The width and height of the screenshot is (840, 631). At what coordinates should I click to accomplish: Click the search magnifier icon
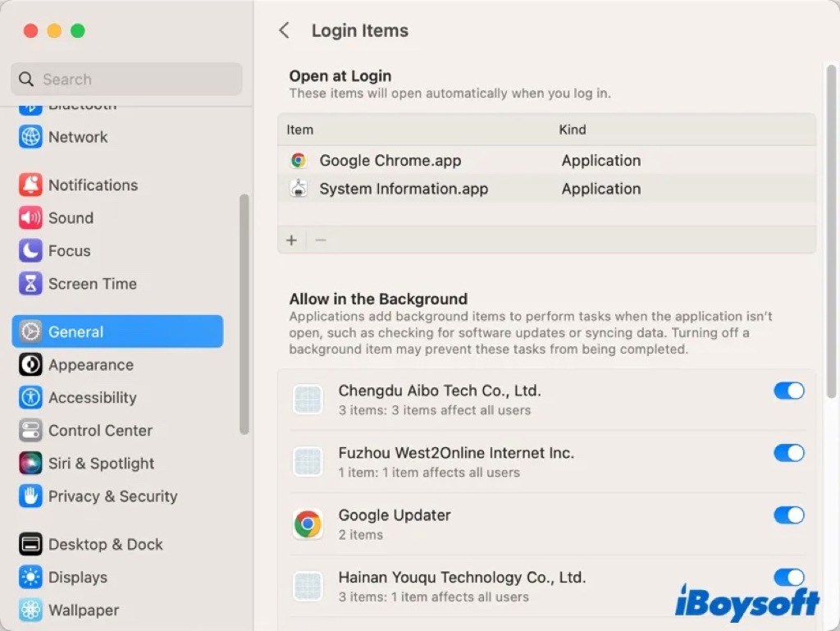coord(25,80)
